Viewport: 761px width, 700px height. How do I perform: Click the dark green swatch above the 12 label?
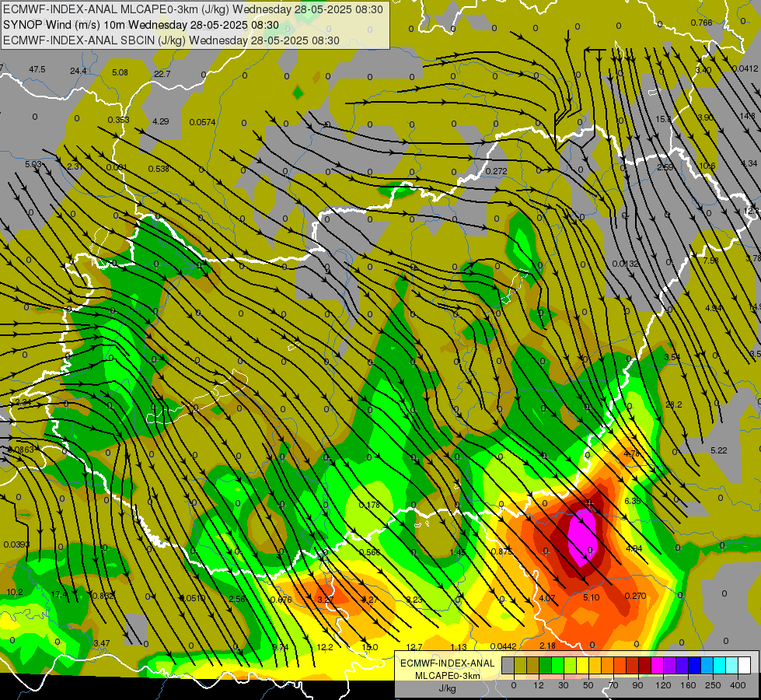coord(546,665)
